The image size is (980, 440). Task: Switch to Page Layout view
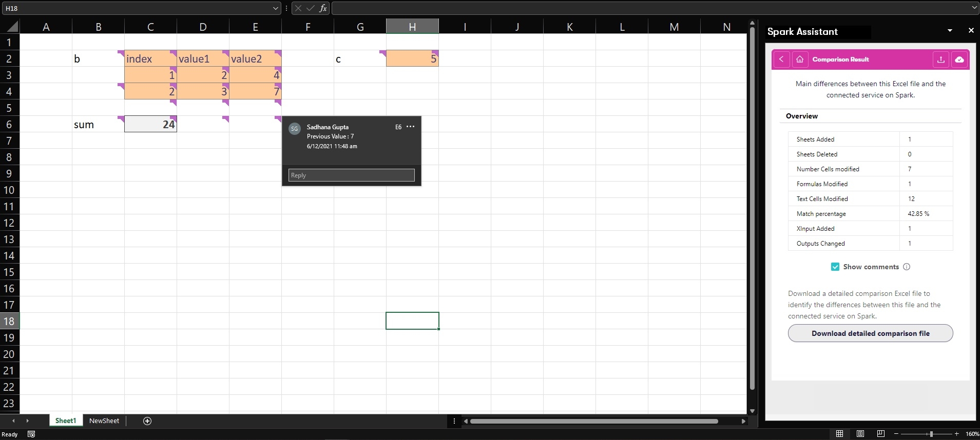pos(860,434)
